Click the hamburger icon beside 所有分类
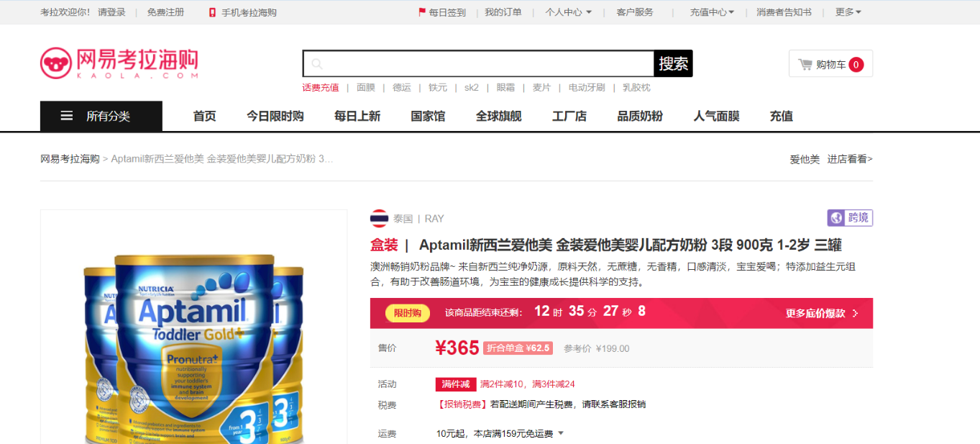 coord(67,116)
